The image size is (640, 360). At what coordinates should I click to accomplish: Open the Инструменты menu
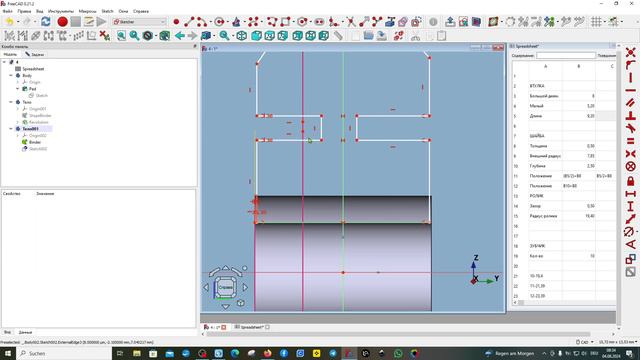tap(61, 11)
